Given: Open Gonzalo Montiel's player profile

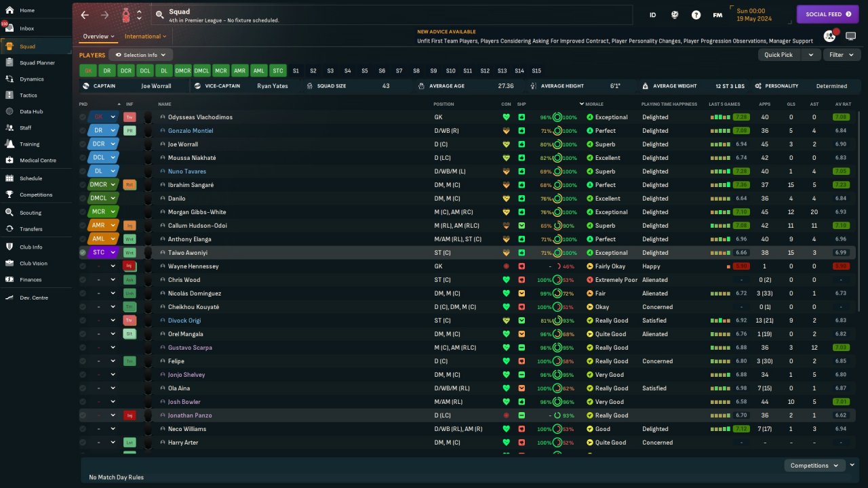Looking at the screenshot, I should [191, 131].
